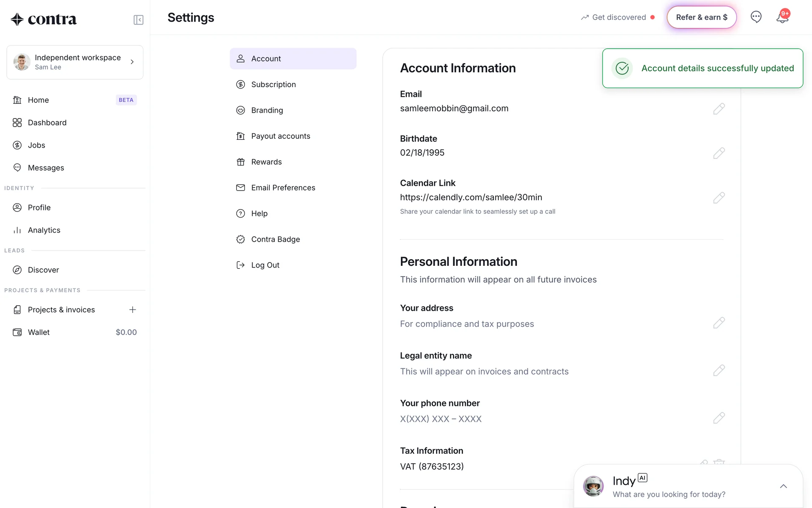Open the notifications bell icon
Viewport: 812px width, 508px height.
(x=782, y=18)
